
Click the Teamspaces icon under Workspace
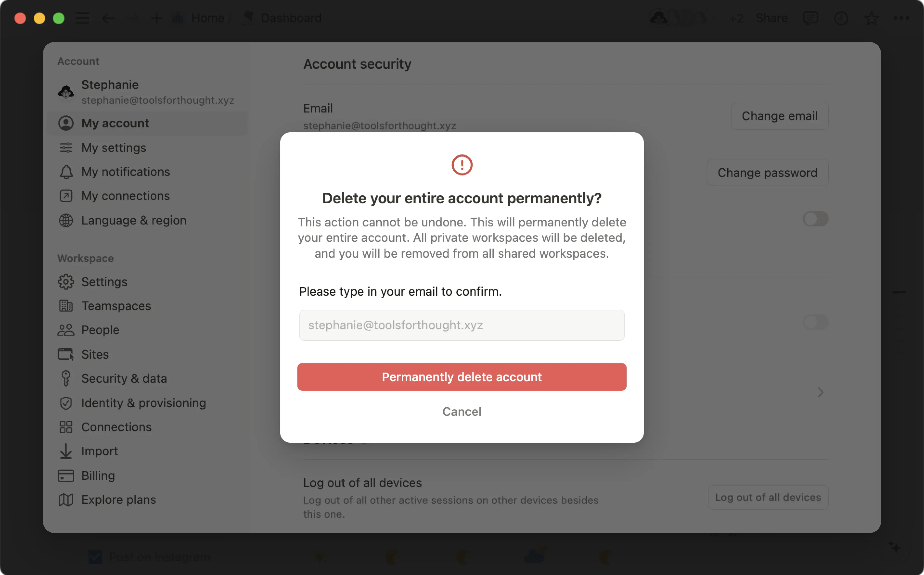pyautogui.click(x=65, y=306)
